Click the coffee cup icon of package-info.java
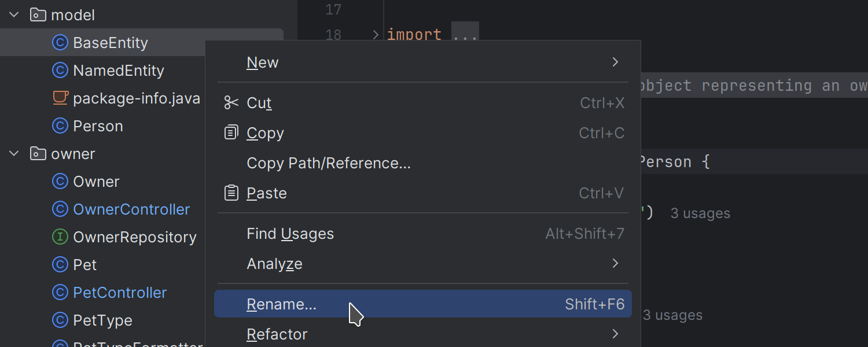 pyautogui.click(x=60, y=98)
